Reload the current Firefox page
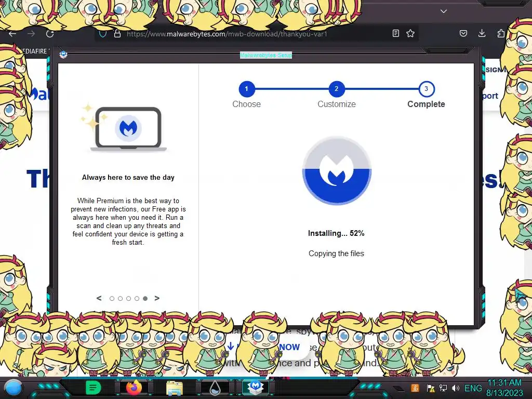Image resolution: width=532 pixels, height=399 pixels. point(50,34)
